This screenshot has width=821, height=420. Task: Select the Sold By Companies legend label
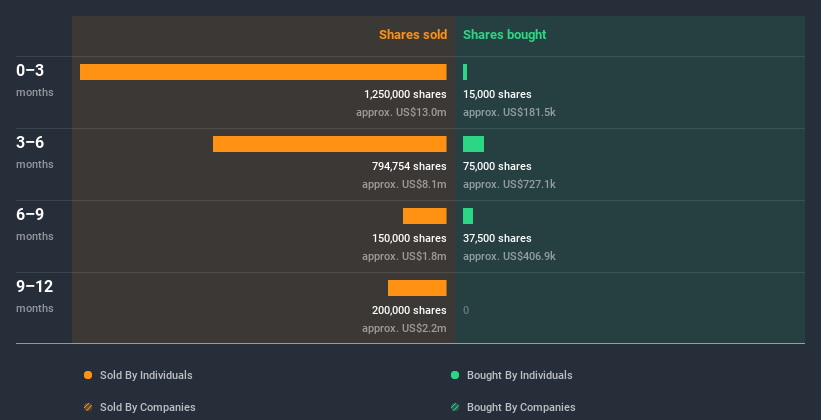point(148,407)
